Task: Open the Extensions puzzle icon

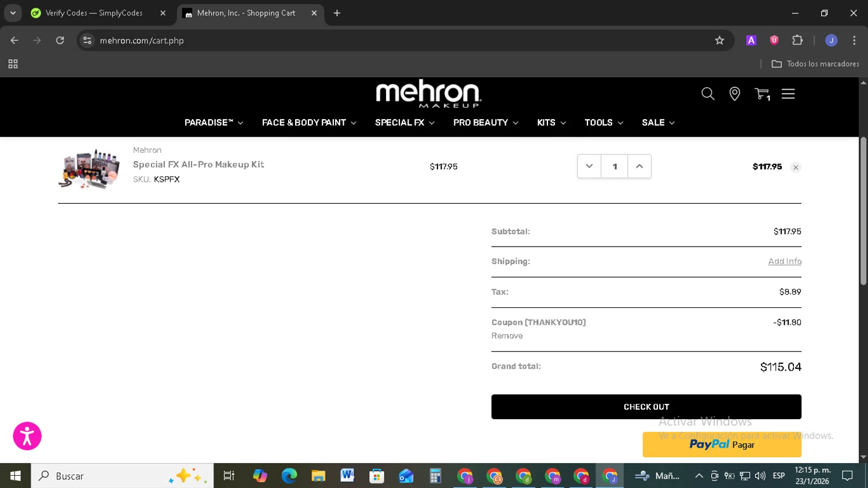Action: pos(797,41)
